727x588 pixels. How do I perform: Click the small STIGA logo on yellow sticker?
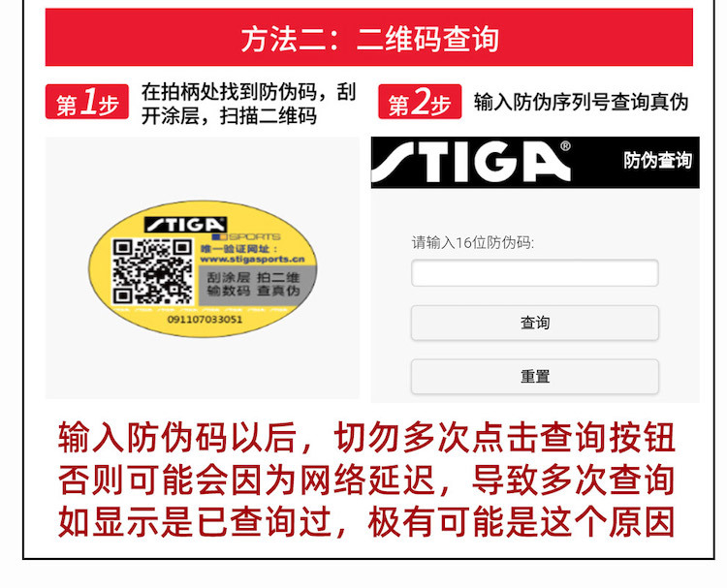coord(185,225)
